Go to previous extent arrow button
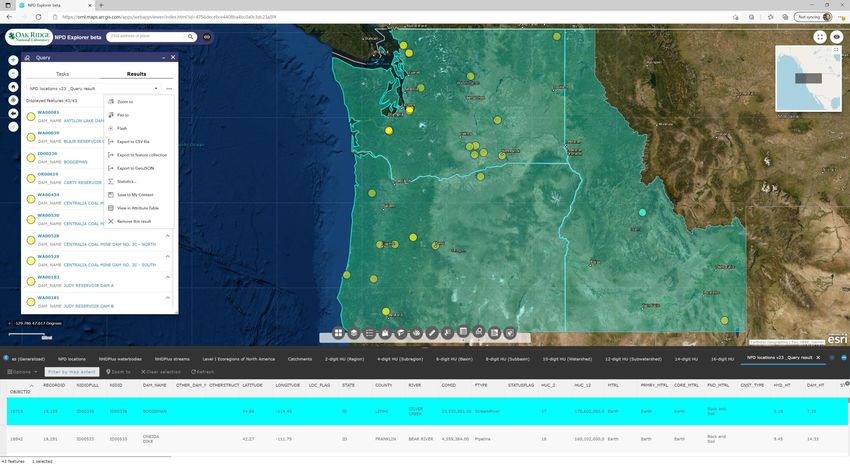The width and height of the screenshot is (850, 465). pos(14,113)
